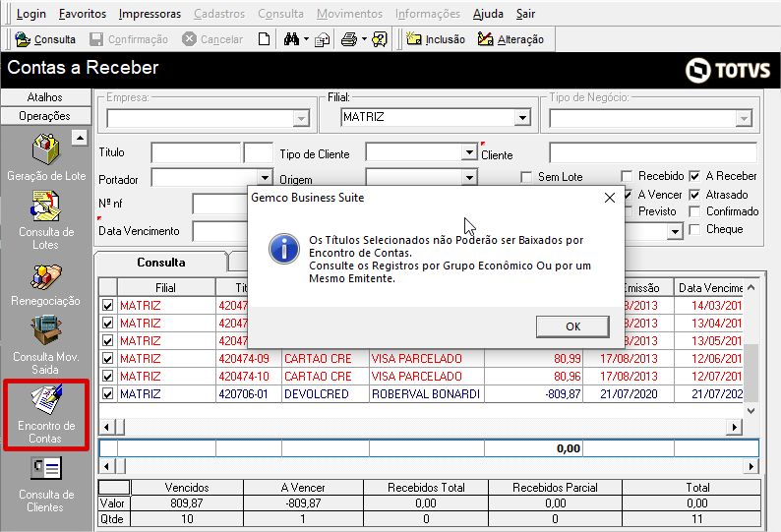781x532 pixels.
Task: Open Consulta de Lotes shortcut
Action: click(x=46, y=220)
